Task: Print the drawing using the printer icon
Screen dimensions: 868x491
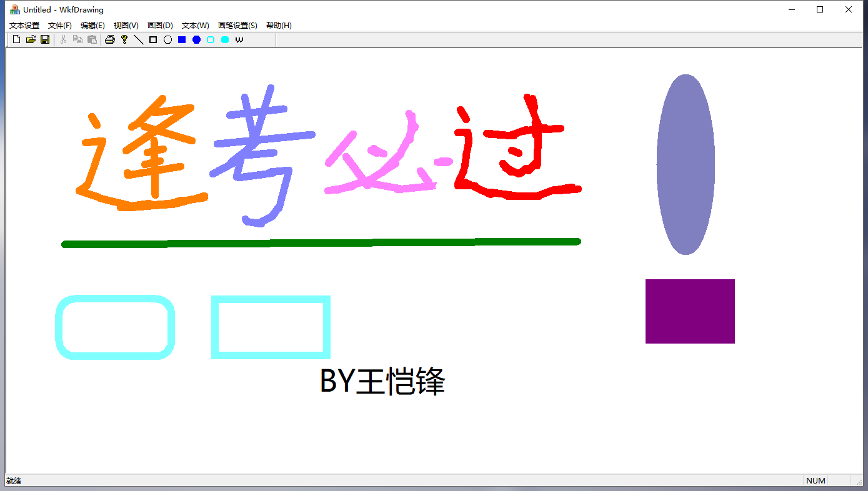Action: (x=110, y=40)
